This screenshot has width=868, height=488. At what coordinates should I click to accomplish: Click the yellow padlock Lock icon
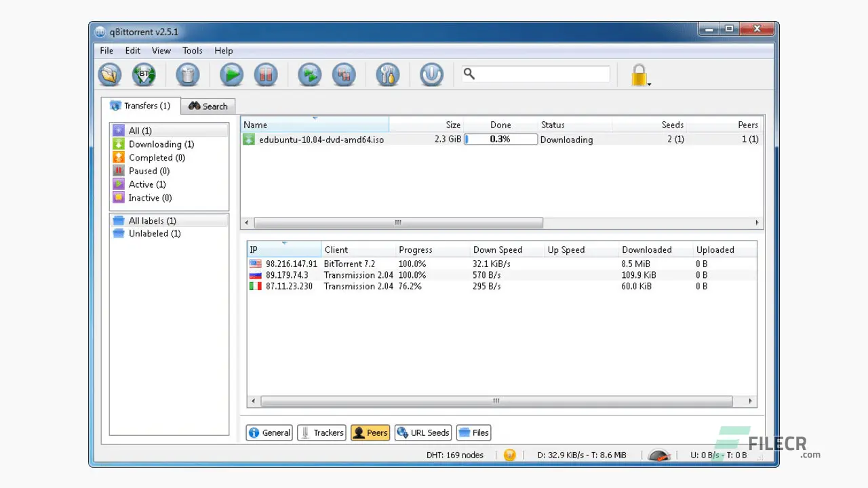638,75
